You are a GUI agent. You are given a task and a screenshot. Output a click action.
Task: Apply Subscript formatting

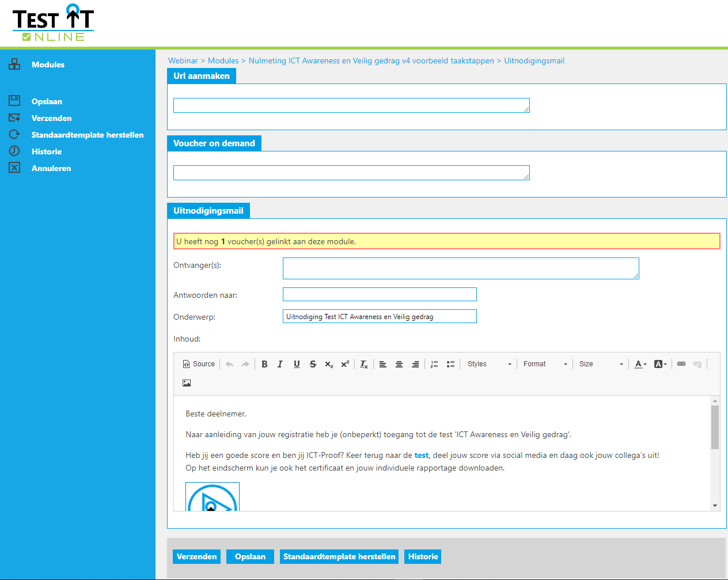coord(329,364)
